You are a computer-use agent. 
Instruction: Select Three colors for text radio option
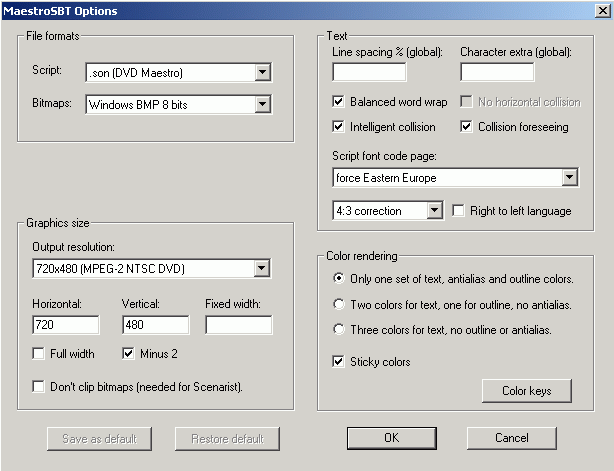coord(341,329)
